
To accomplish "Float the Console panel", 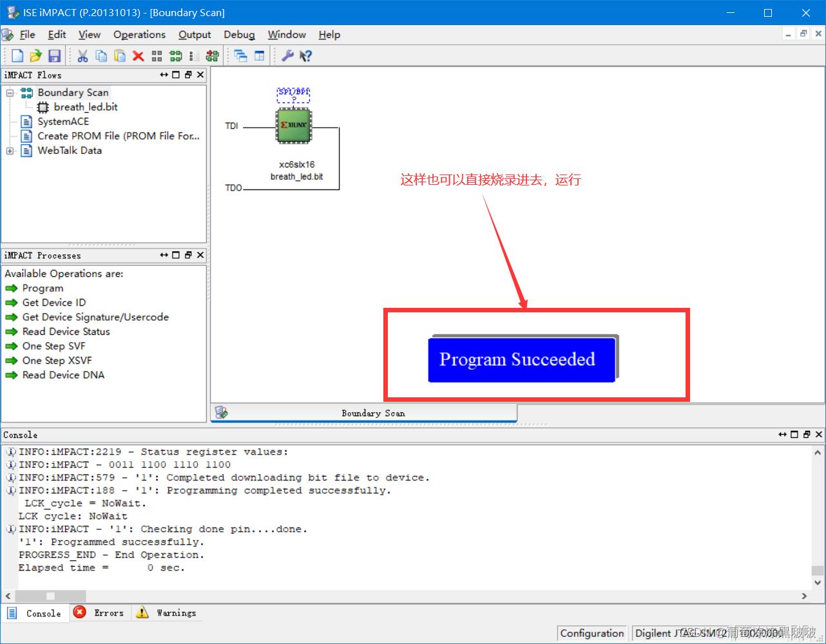I will tap(807, 435).
